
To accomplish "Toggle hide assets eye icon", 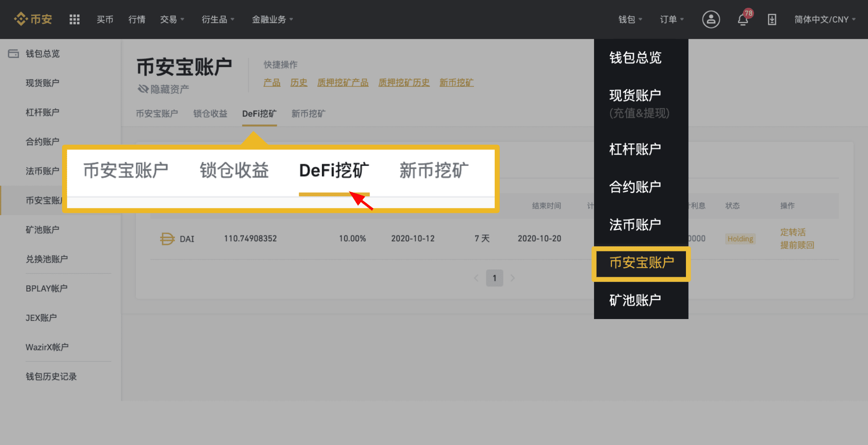I will tap(143, 89).
